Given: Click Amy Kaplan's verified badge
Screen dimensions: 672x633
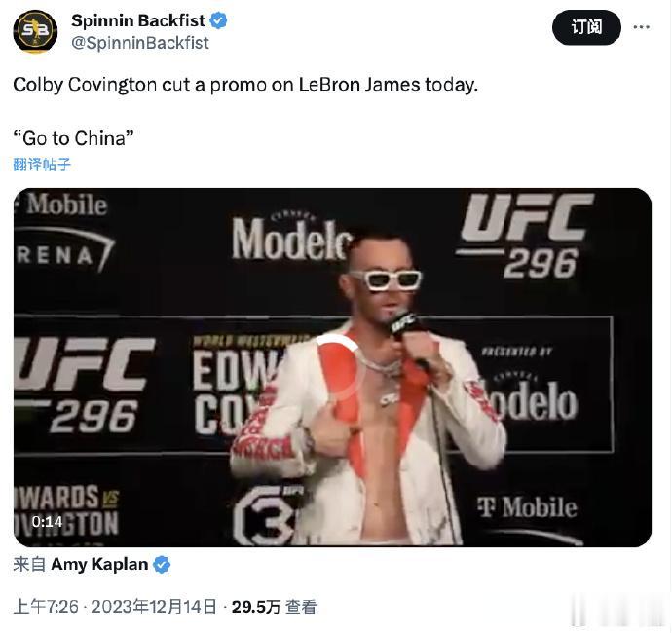Looking at the screenshot, I should tap(162, 565).
